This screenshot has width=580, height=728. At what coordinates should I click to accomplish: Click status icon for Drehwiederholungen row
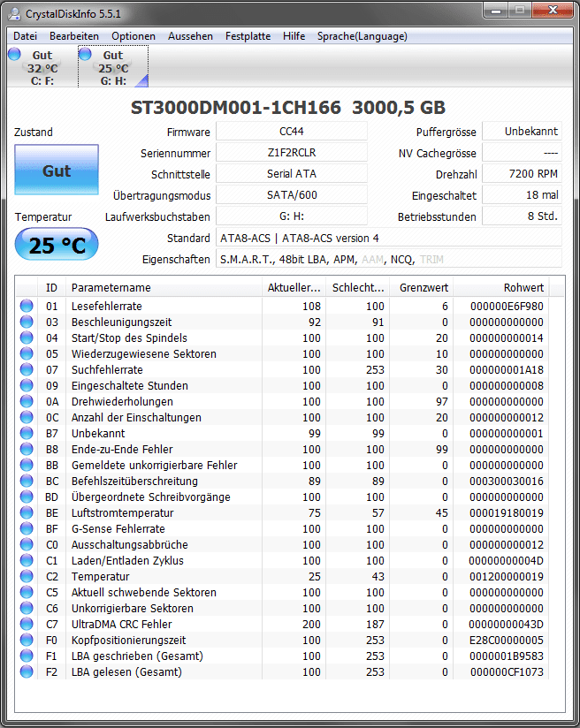pos(27,401)
